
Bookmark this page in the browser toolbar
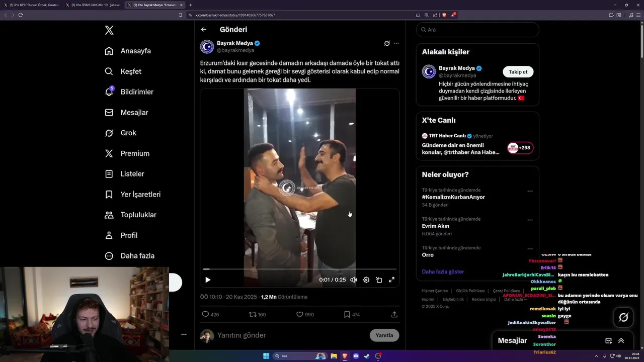181,15
